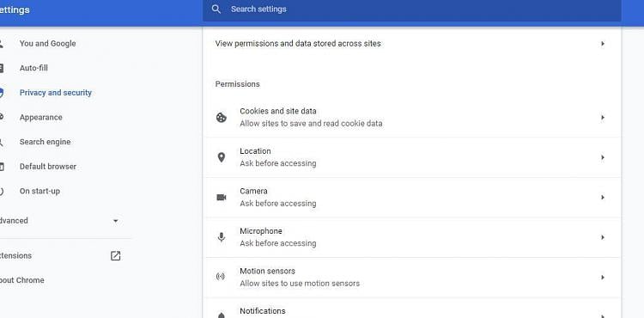644x318 pixels.
Task: Click the cookie icon beside Cookies and site data
Action: point(221,118)
